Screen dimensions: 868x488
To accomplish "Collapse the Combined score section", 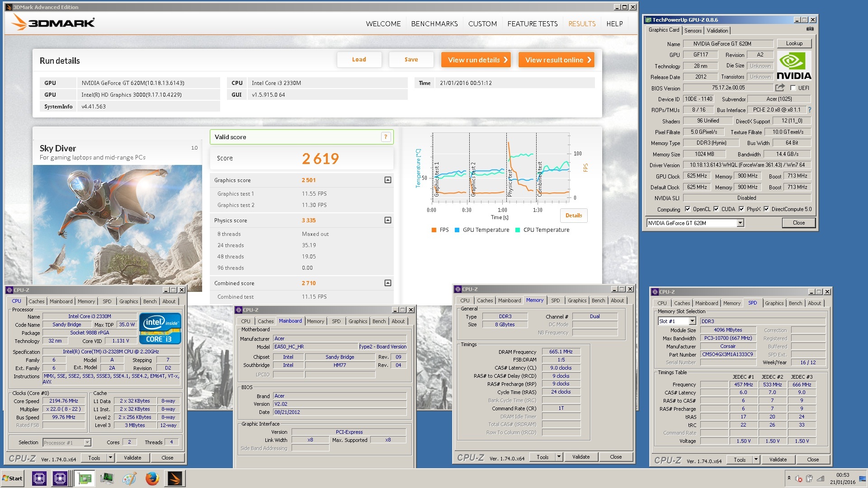I will [x=387, y=283].
